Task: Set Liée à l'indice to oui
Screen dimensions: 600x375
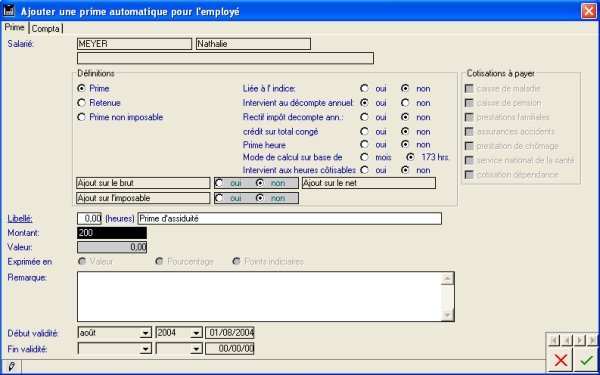Action: [364, 88]
